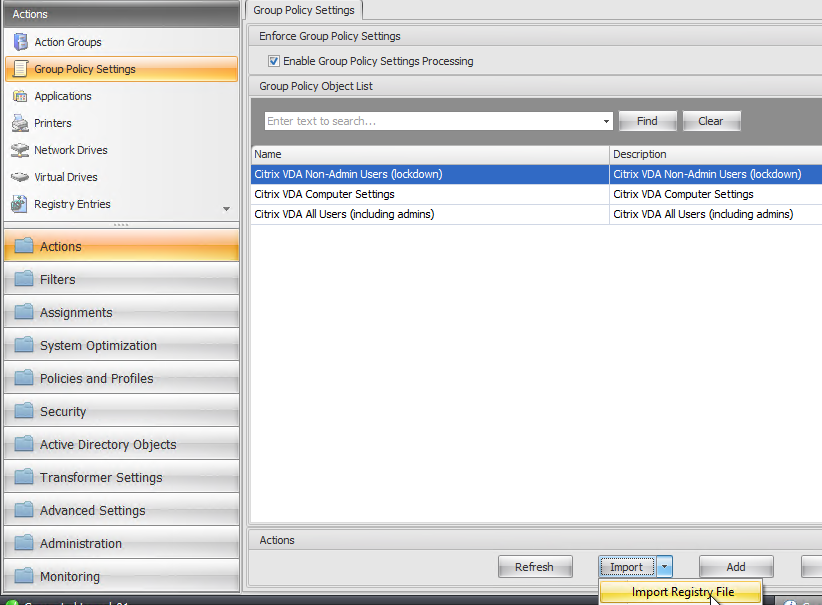The height and width of the screenshot is (605, 822).
Task: Choose Import Registry File menu entry
Action: point(680,592)
